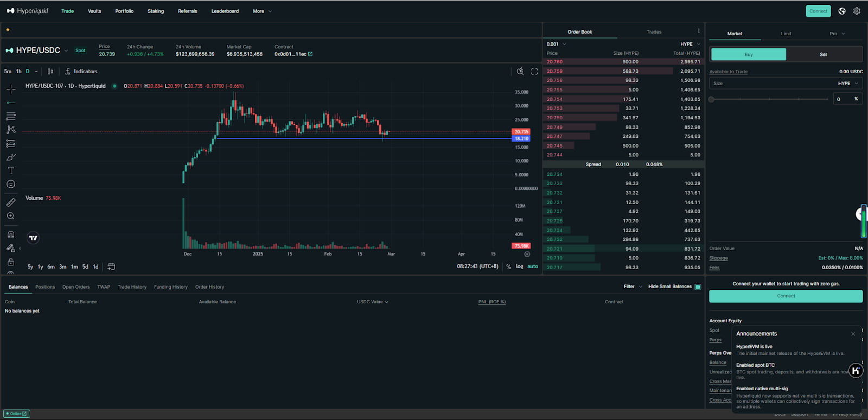The width and height of the screenshot is (868, 420).
Task: Open the language globe icon
Action: click(842, 11)
